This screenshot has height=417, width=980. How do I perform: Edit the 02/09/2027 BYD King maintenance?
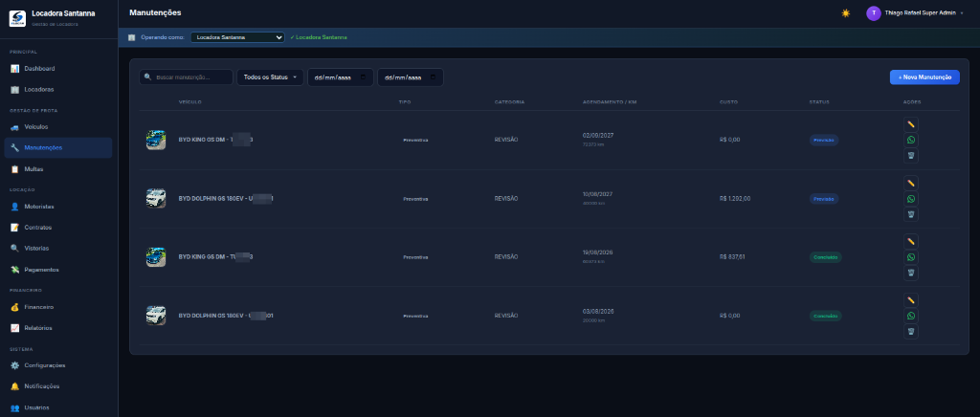[911, 124]
